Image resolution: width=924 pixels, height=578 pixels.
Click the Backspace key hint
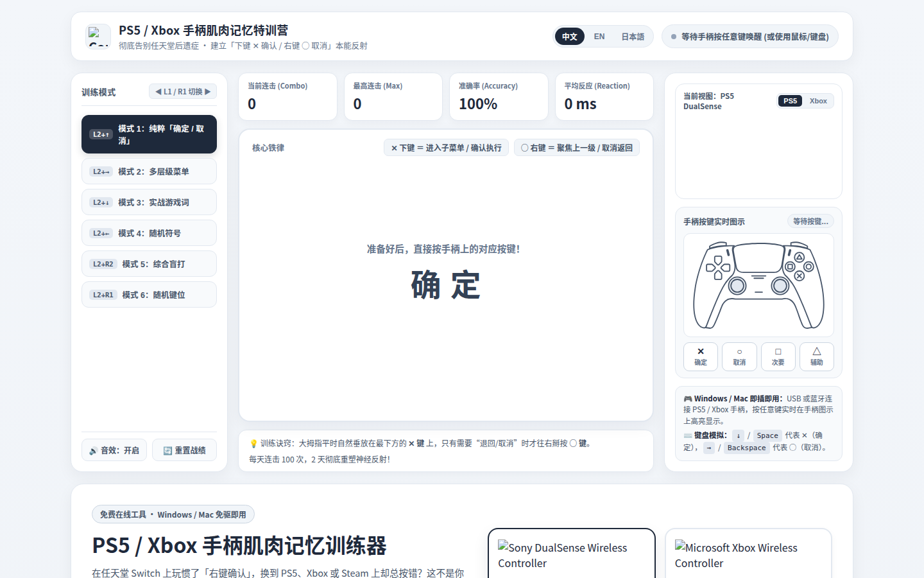(746, 448)
